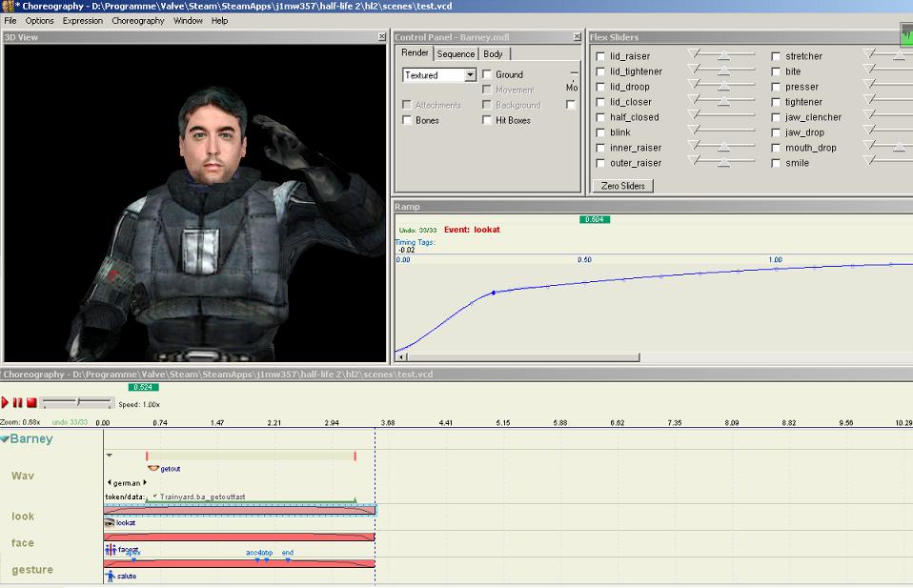The image size is (913, 588).
Task: Open the Window menu
Action: [188, 20]
